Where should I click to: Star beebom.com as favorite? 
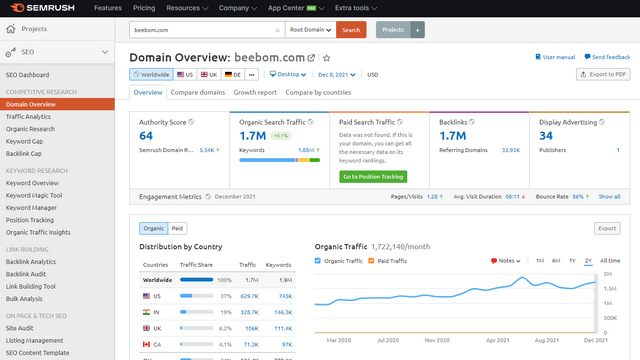pyautogui.click(x=327, y=58)
